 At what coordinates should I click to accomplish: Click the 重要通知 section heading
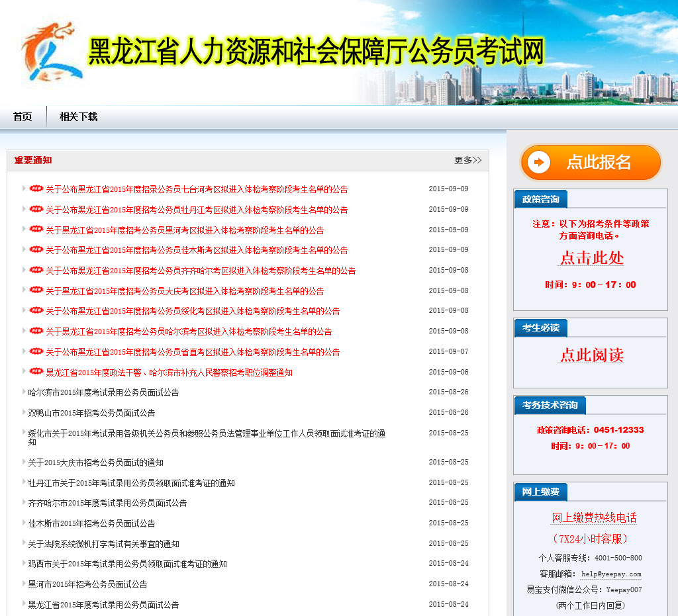point(33,160)
